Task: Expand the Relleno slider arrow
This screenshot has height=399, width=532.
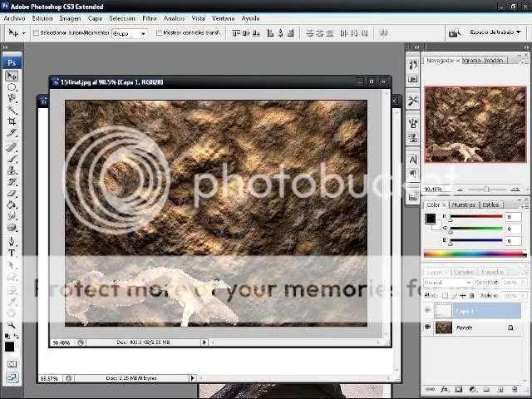Action: coord(523,296)
